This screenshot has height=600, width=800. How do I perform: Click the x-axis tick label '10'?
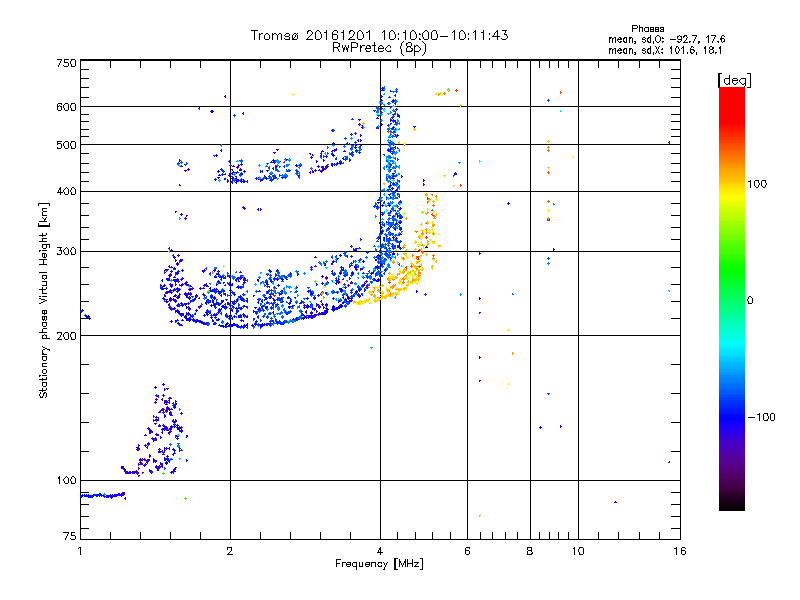[x=578, y=551]
